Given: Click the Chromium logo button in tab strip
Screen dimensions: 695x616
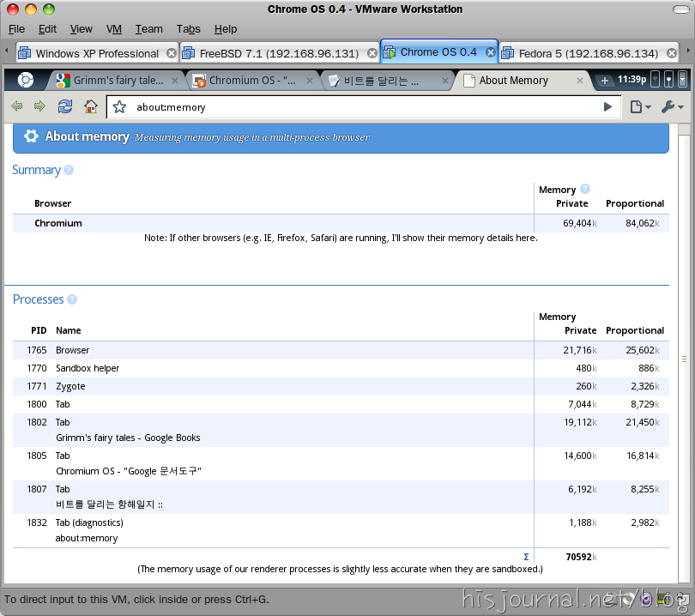Looking at the screenshot, I should coord(25,80).
